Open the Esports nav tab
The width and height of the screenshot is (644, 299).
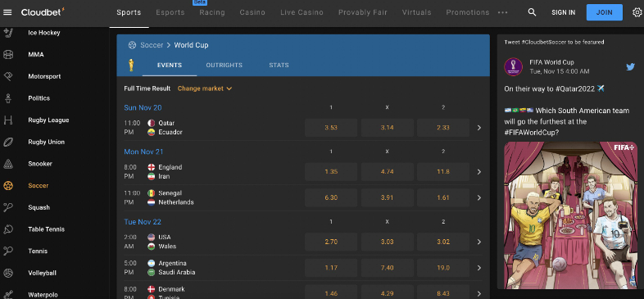(x=170, y=12)
